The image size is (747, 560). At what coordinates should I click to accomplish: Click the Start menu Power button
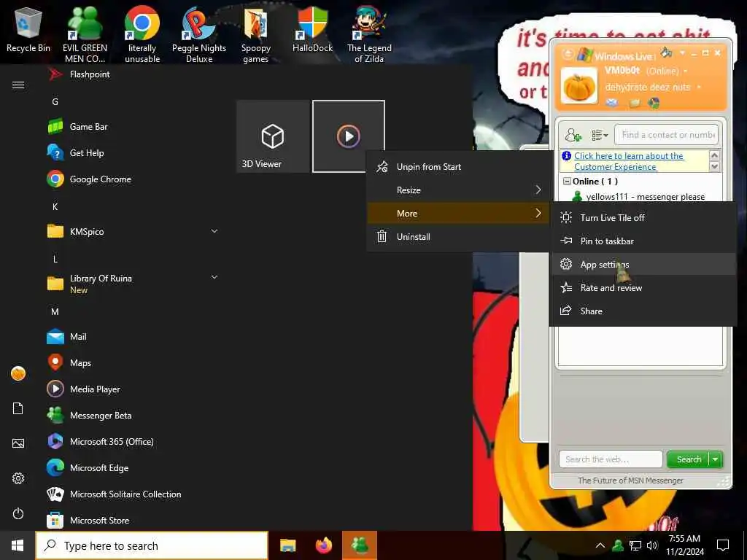pos(18,513)
